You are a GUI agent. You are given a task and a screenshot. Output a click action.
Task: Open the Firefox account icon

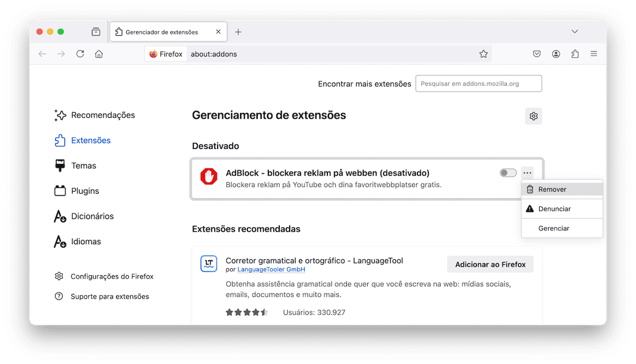(556, 54)
